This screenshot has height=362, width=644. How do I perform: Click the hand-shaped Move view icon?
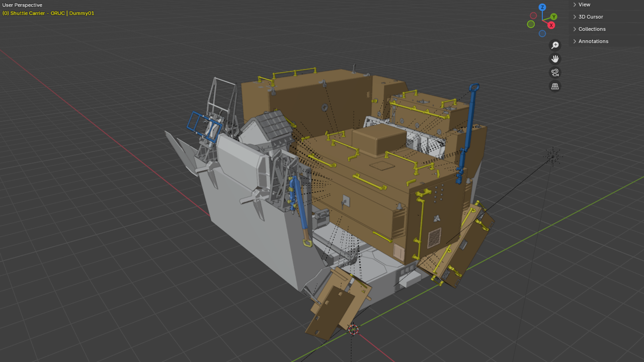(555, 59)
